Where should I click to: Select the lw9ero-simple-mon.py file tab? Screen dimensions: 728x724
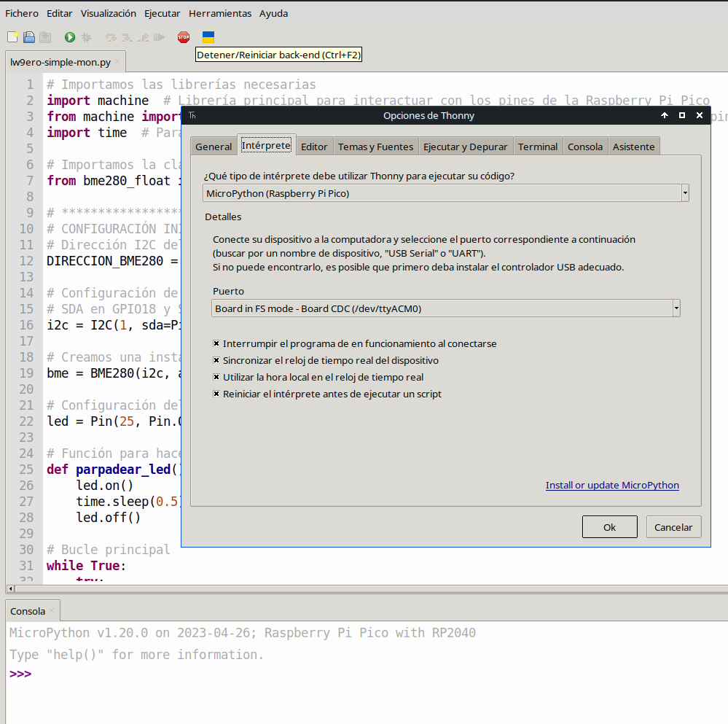point(60,62)
